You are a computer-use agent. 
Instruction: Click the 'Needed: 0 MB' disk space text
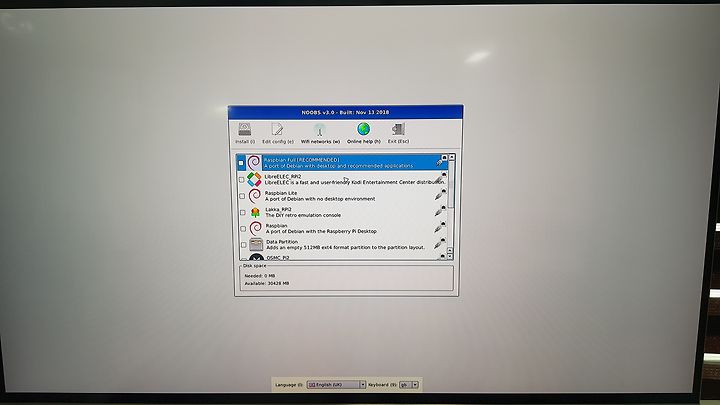[259, 276]
